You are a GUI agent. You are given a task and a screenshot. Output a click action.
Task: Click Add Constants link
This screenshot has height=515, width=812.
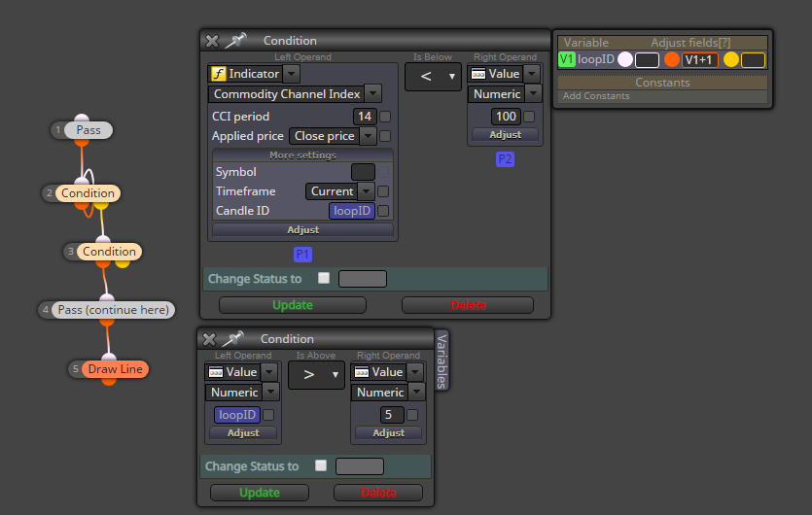click(x=596, y=96)
